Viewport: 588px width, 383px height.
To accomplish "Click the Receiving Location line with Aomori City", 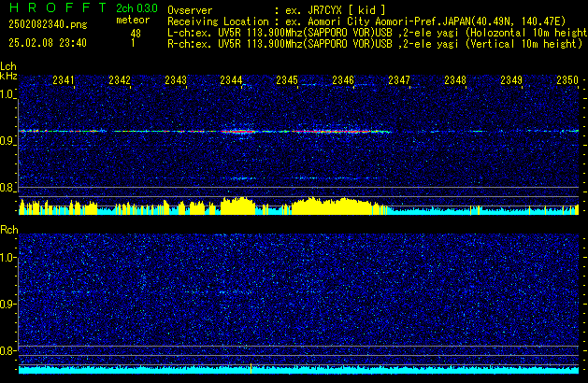I will [366, 21].
